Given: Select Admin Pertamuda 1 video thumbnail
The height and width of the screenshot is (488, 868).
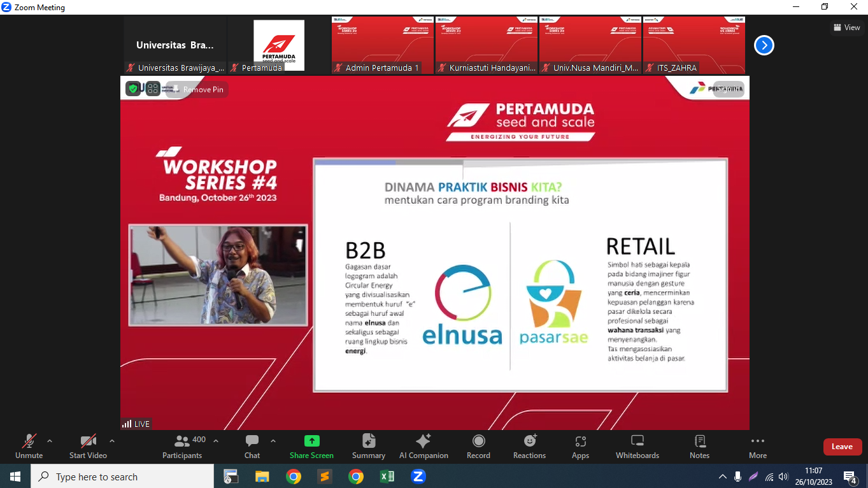Looking at the screenshot, I should (x=383, y=45).
